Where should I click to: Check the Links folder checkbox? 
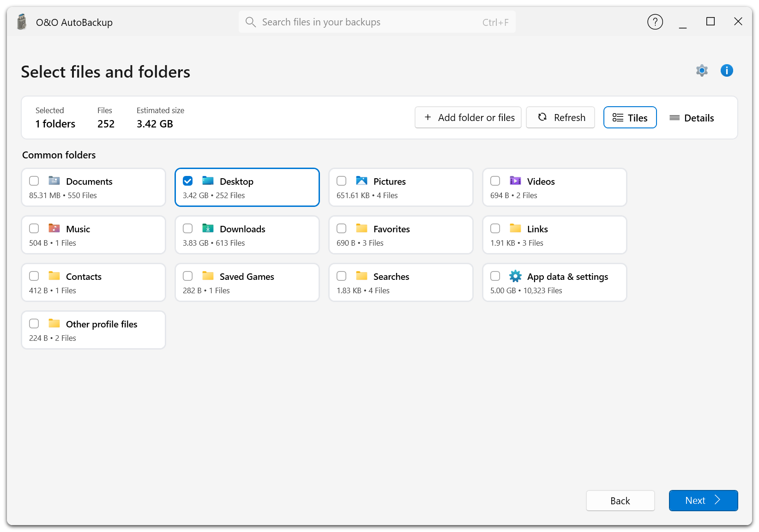point(495,229)
